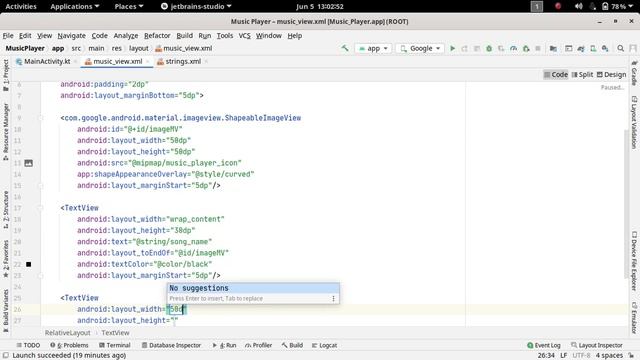Click the Activities button in top bar
640x360 pixels.
21,6
